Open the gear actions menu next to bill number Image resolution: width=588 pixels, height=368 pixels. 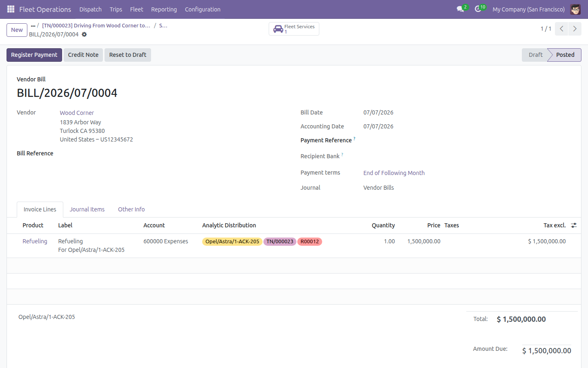84,34
